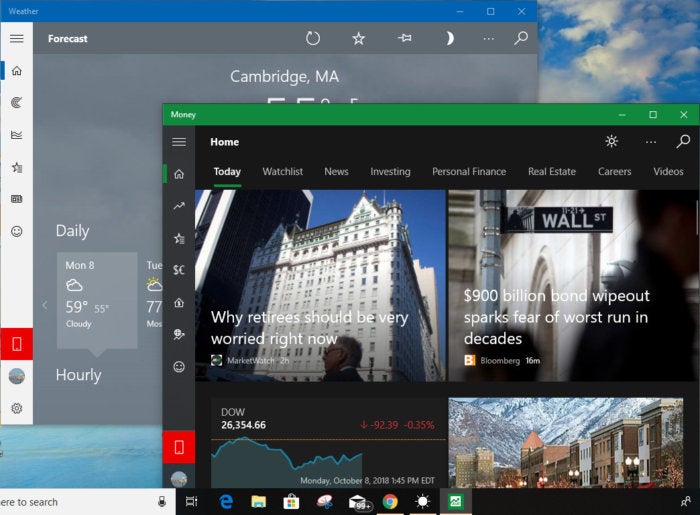The height and width of the screenshot is (515, 700).
Task: Maximize the Money window
Action: coord(653,115)
